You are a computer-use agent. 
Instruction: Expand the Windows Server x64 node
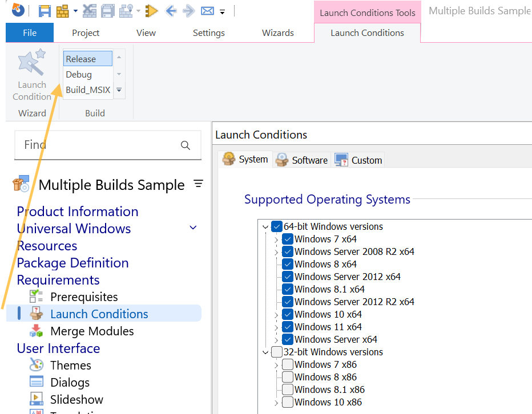coord(276,340)
